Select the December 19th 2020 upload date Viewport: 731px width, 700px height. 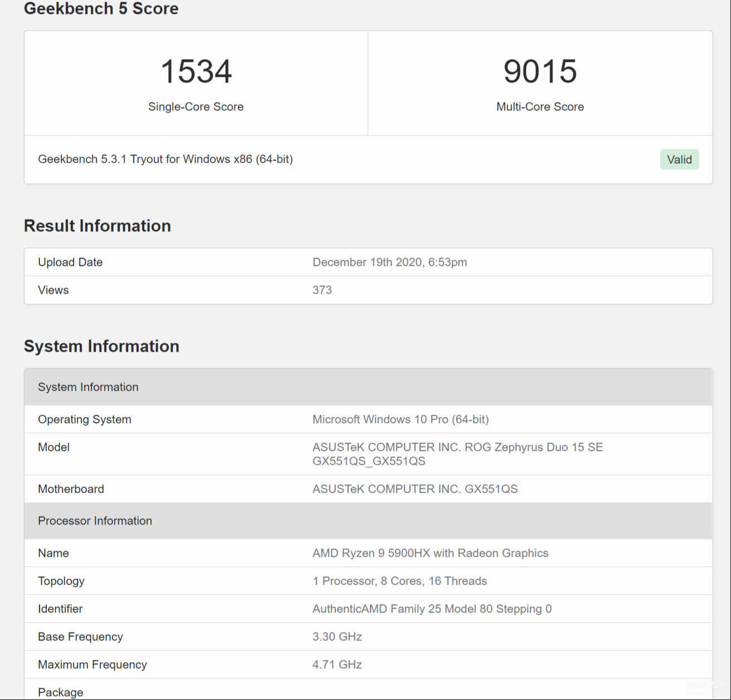click(390, 262)
